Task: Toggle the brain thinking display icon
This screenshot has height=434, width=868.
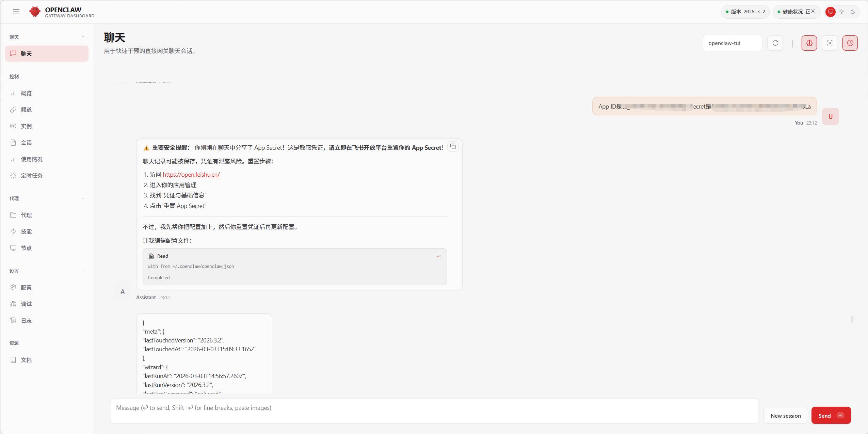Action: (x=809, y=43)
